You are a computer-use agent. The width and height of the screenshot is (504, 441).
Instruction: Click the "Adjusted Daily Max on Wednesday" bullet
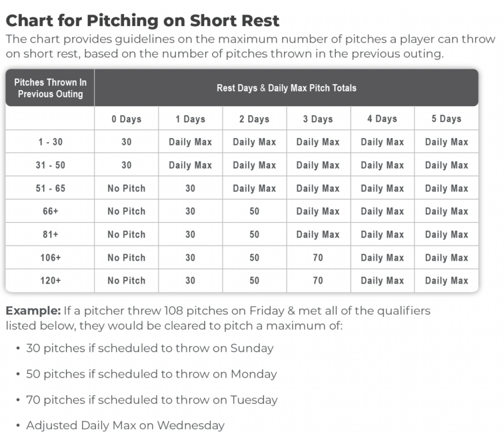[125, 425]
